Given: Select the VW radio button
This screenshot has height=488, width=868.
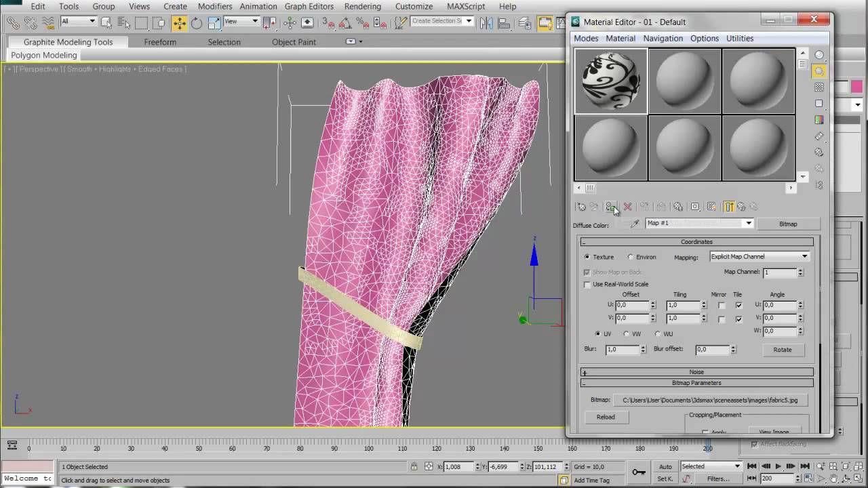Looking at the screenshot, I should (626, 334).
